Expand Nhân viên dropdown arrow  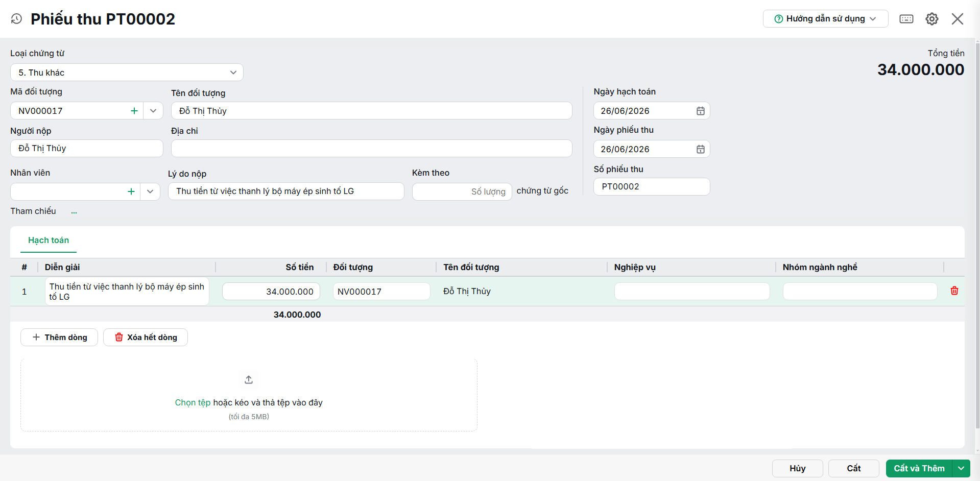pos(150,191)
